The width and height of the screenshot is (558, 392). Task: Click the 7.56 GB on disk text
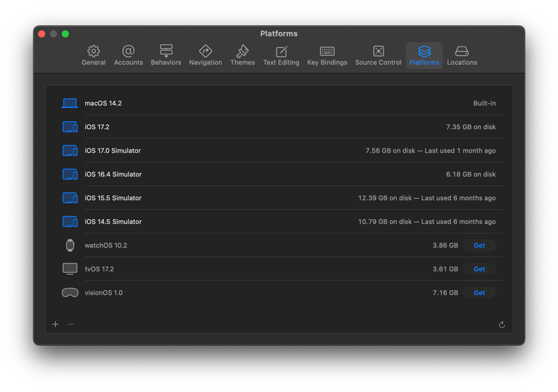391,151
